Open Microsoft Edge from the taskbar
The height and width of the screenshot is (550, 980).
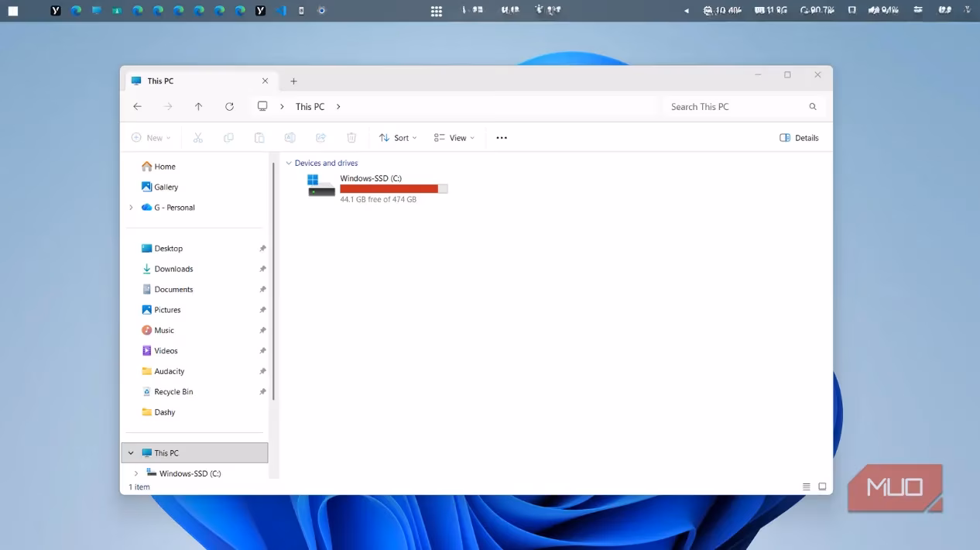74,10
